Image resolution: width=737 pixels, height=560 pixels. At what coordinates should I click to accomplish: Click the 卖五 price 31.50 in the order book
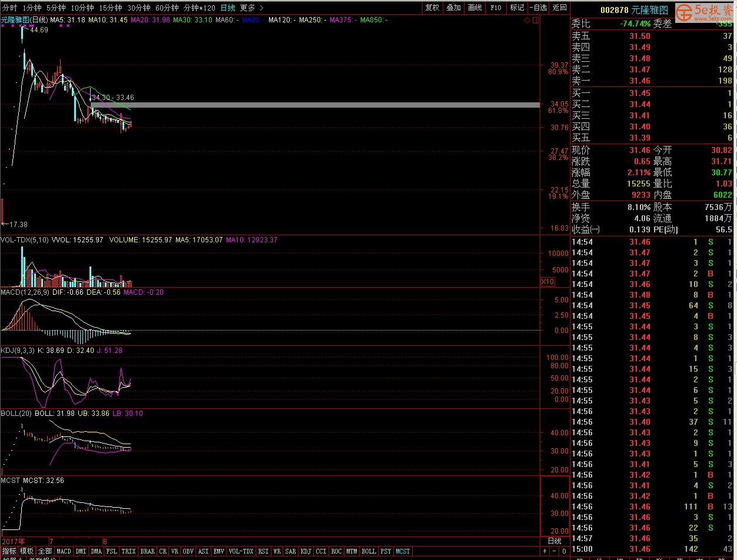[x=640, y=36]
